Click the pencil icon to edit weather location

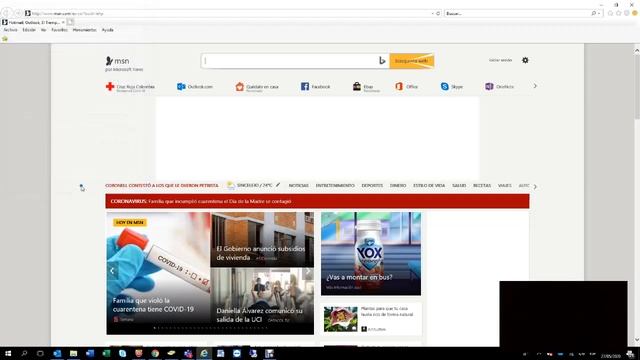278,185
